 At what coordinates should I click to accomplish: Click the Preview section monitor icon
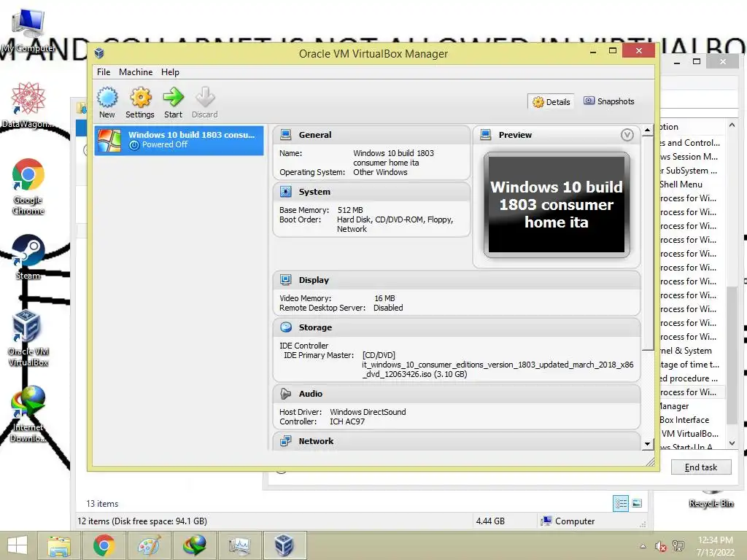485,135
